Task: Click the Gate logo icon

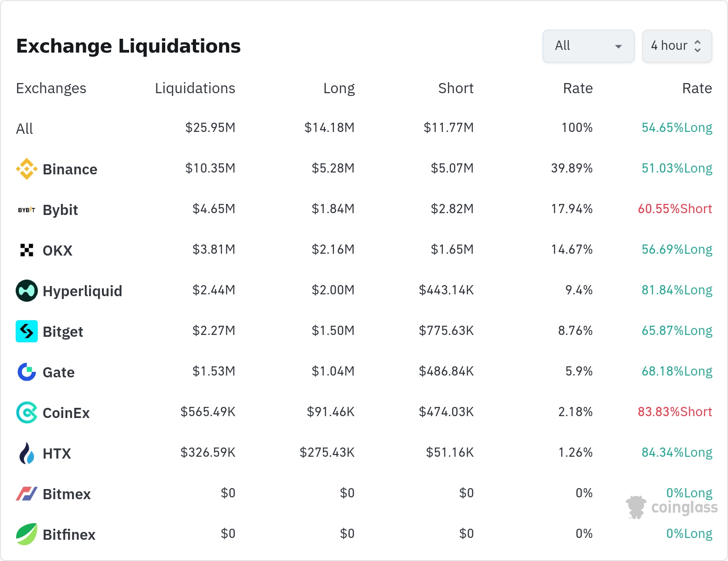Action: pyautogui.click(x=27, y=372)
